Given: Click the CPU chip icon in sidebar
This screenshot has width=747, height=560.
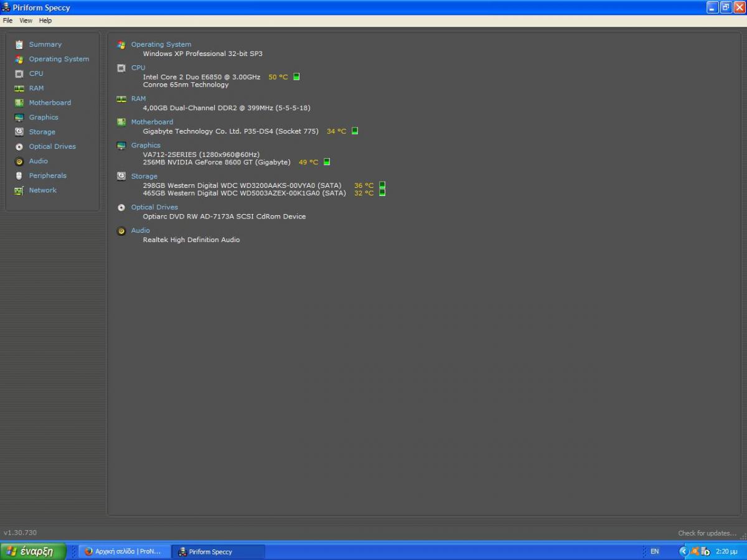Looking at the screenshot, I should [x=19, y=73].
